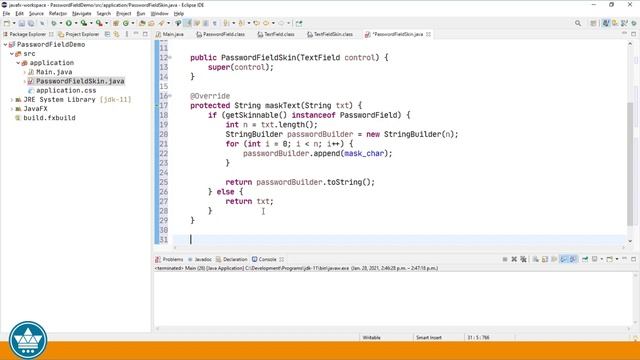Click the Collapse All icon in Package Explorer
Screen dimensions: 640x360
pyautogui.click(x=107, y=34)
